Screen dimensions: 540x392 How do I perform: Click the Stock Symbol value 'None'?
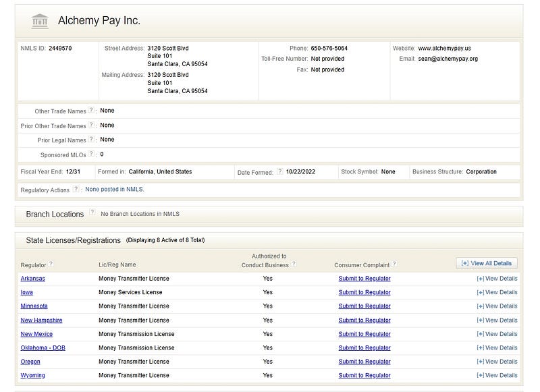[x=388, y=172]
